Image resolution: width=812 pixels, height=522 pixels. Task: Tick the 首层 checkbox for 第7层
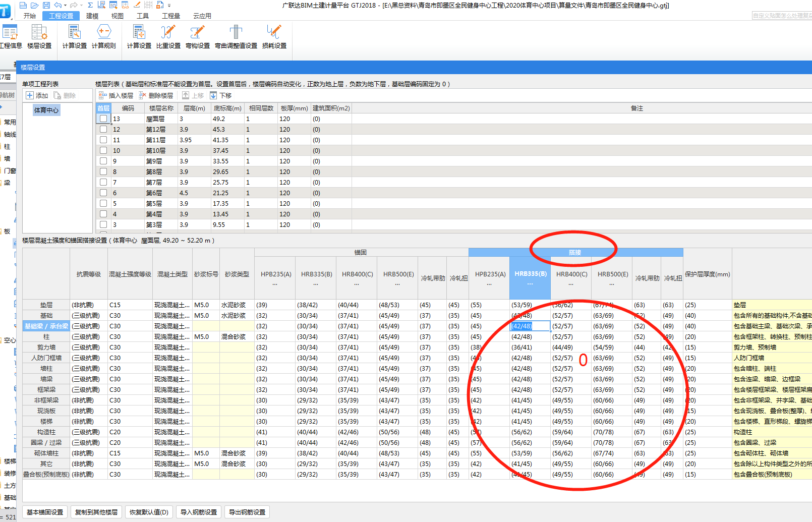[103, 182]
